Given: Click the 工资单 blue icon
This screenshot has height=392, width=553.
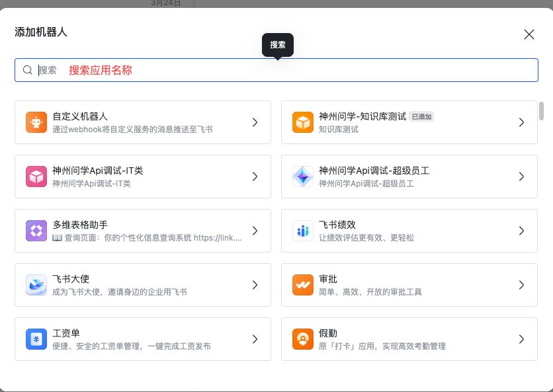Looking at the screenshot, I should (36, 339).
